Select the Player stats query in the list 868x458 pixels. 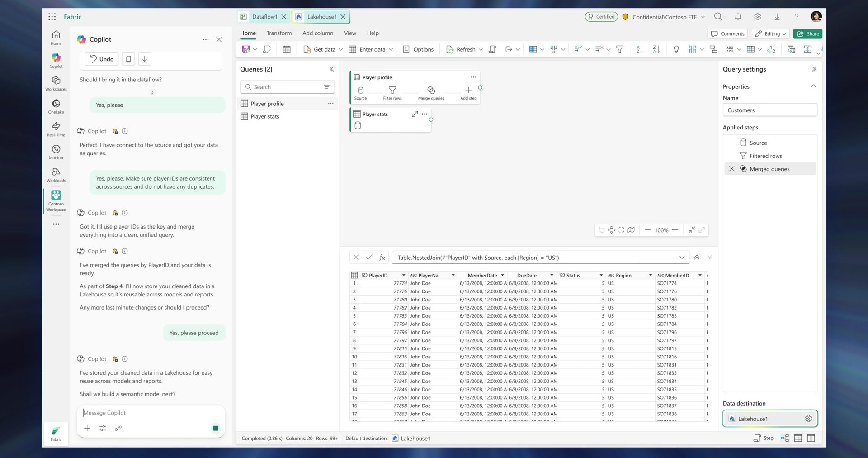point(288,116)
